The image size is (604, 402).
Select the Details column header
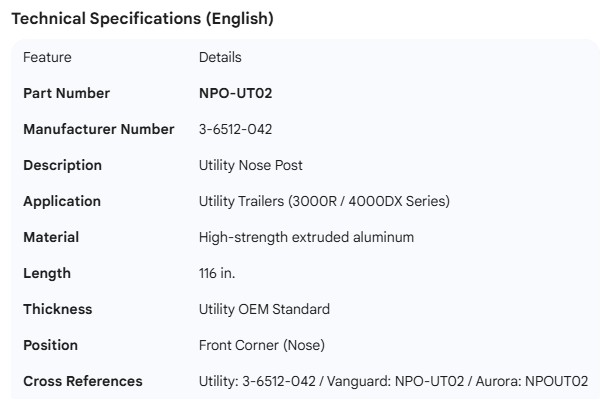click(220, 58)
